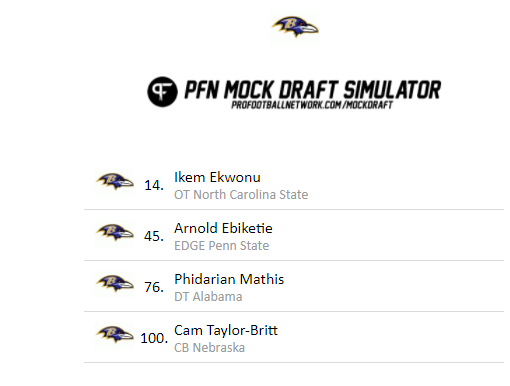The width and height of the screenshot is (510, 386).
Task: Select player name Cam Taylor-Britt
Action: tap(226, 331)
